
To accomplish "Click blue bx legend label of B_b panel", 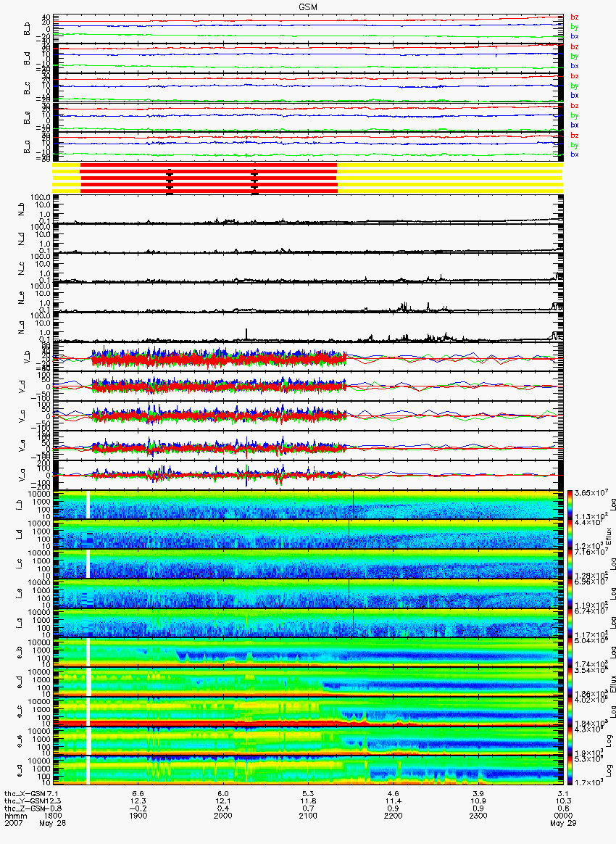I will tap(575, 36).
